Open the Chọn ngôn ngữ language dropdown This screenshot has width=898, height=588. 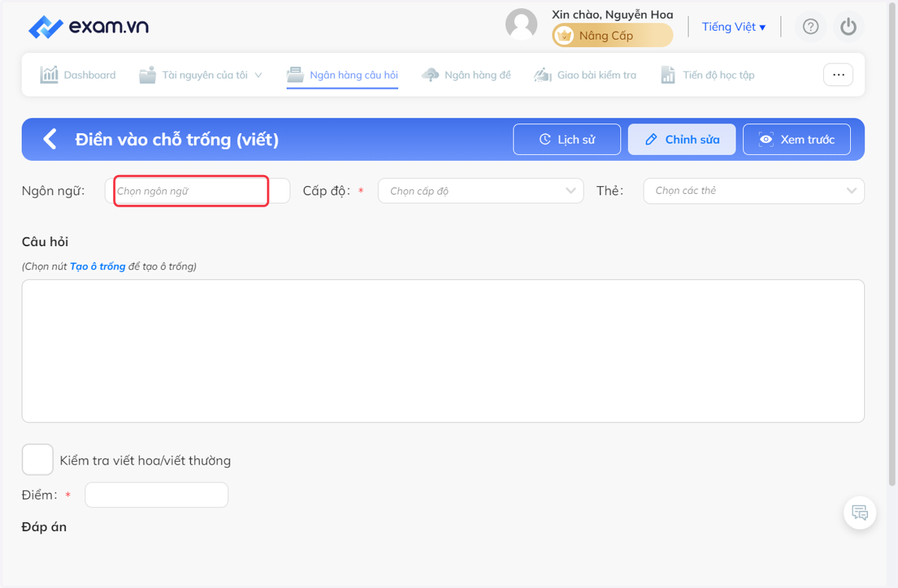[x=198, y=191]
